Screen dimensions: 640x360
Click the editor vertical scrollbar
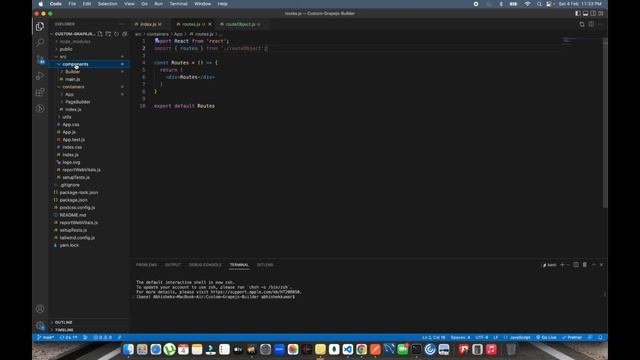pos(605,122)
